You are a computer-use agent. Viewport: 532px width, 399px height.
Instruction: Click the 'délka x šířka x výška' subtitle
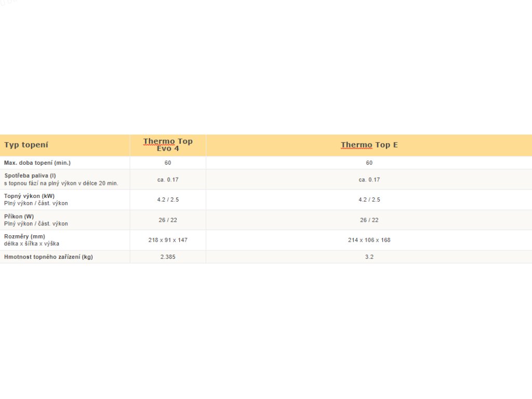32,244
